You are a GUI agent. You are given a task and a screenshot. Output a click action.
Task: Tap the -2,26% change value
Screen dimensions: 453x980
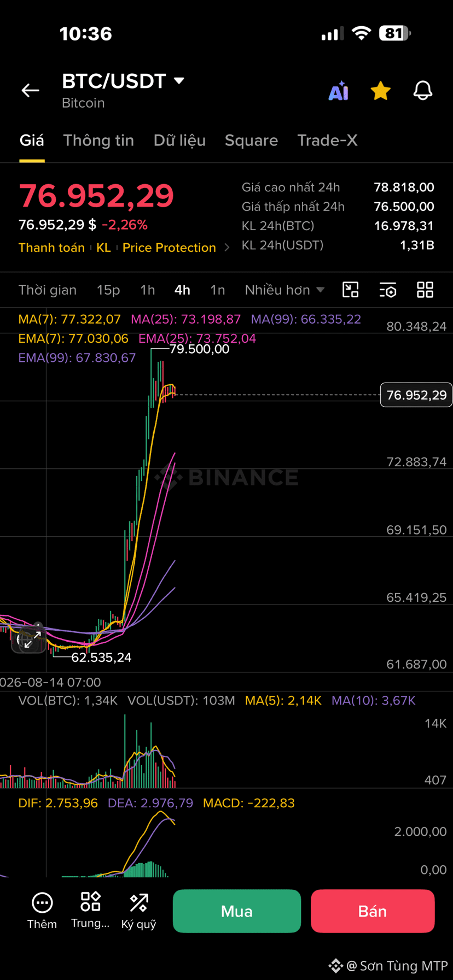125,225
